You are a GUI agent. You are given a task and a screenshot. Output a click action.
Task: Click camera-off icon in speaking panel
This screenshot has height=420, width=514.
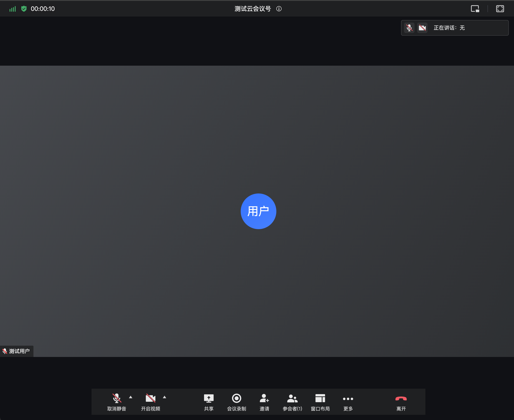pyautogui.click(x=422, y=28)
